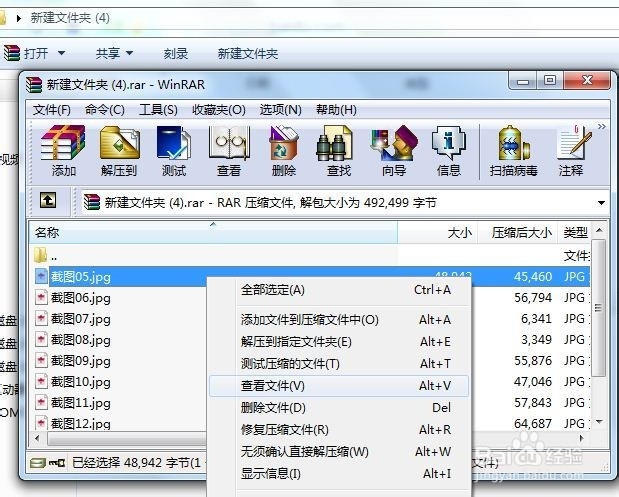This screenshot has height=497, width=619.
Task: Select file 截图05.jpg
Action: point(81,276)
